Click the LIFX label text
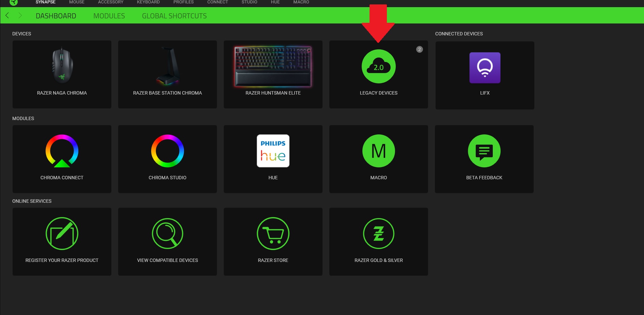644x315 pixels. click(x=485, y=93)
